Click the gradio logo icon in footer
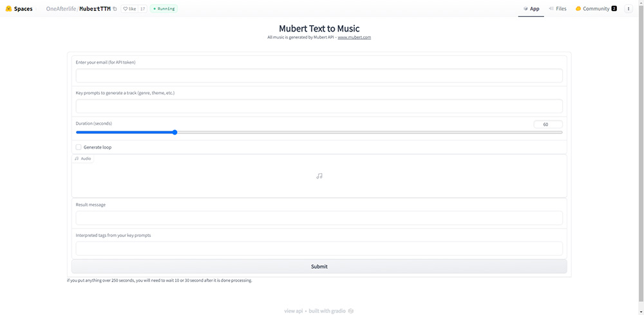The image size is (644, 315). [351, 311]
